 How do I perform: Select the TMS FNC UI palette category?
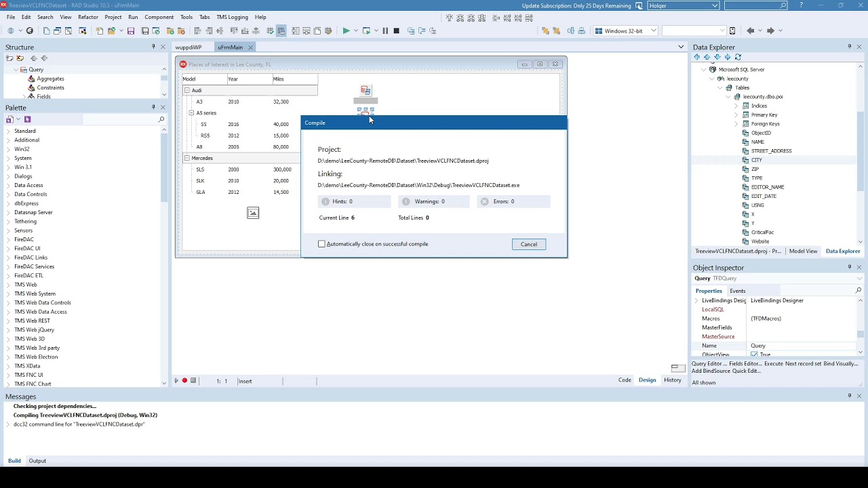[28, 375]
